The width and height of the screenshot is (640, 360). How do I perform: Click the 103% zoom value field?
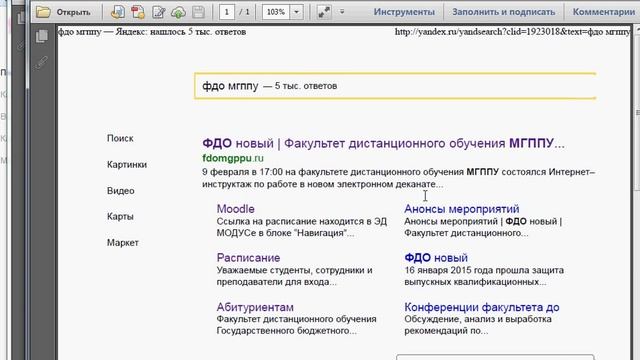pyautogui.click(x=276, y=12)
